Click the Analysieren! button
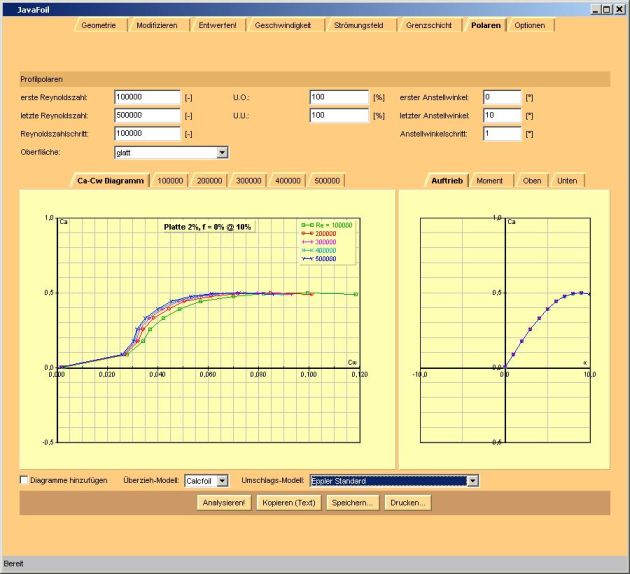630x574 pixels. (x=224, y=503)
